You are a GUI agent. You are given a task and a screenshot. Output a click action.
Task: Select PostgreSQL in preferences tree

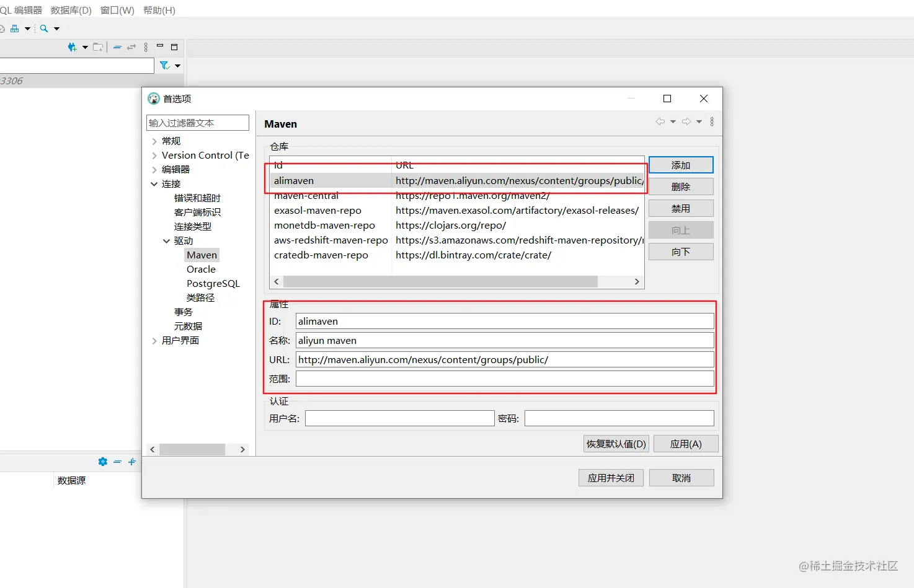(213, 283)
